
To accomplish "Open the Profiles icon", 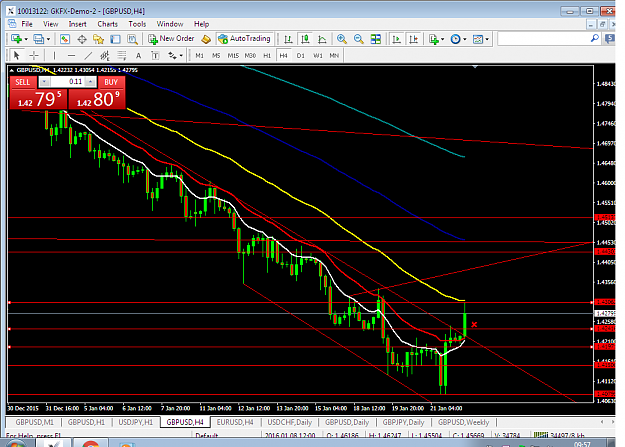I will [x=38, y=39].
